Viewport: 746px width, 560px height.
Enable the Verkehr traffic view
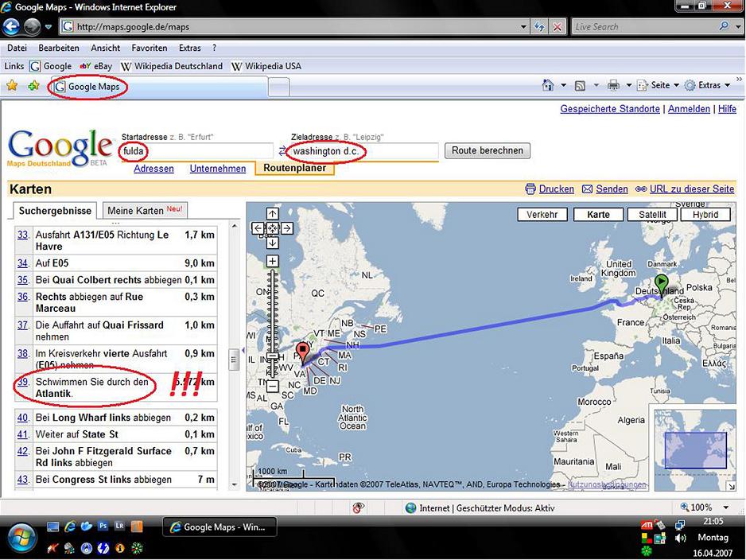pyautogui.click(x=542, y=215)
